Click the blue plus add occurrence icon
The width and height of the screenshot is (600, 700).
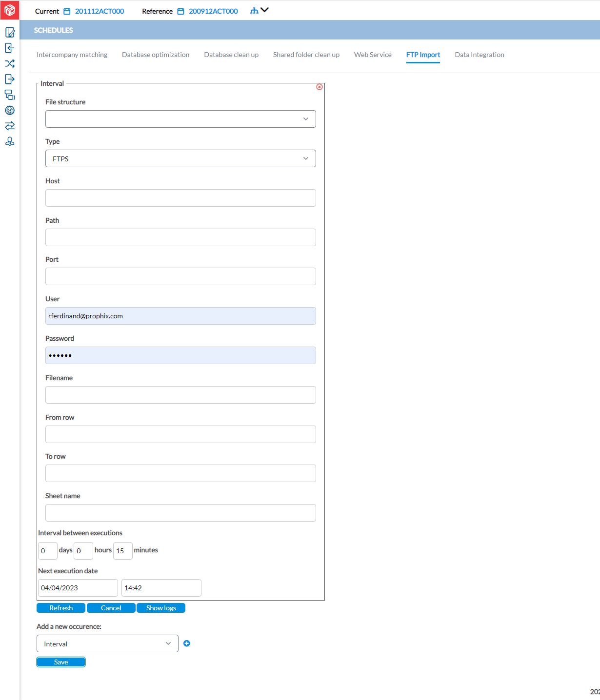(x=187, y=643)
